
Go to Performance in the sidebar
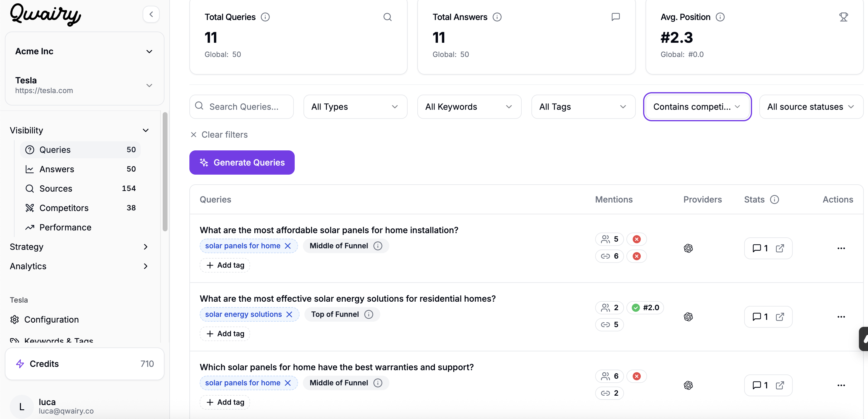tap(80, 227)
